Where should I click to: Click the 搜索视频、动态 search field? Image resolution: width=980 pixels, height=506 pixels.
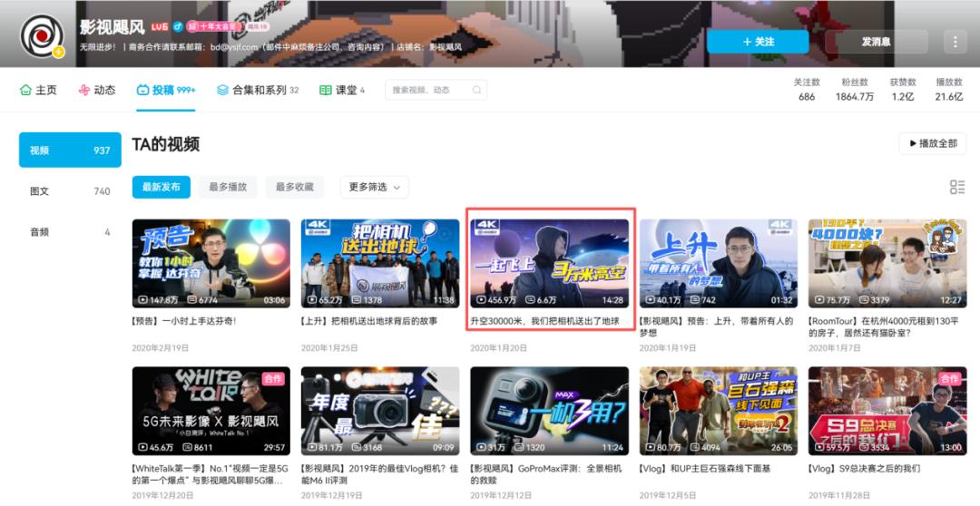point(436,90)
